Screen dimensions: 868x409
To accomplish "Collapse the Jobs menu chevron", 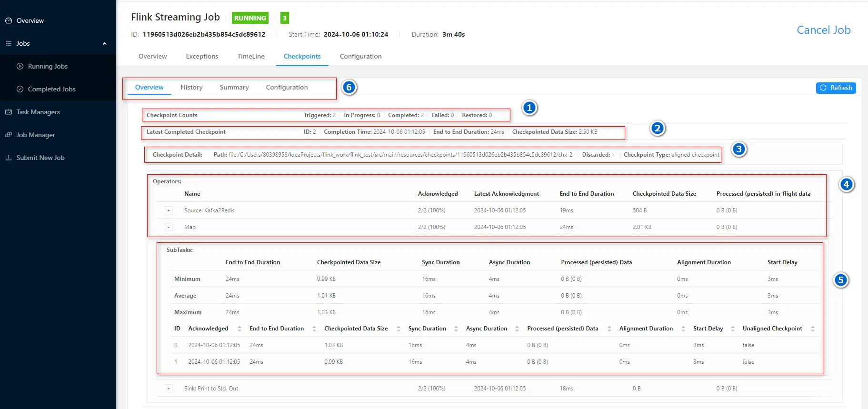I will click(105, 43).
